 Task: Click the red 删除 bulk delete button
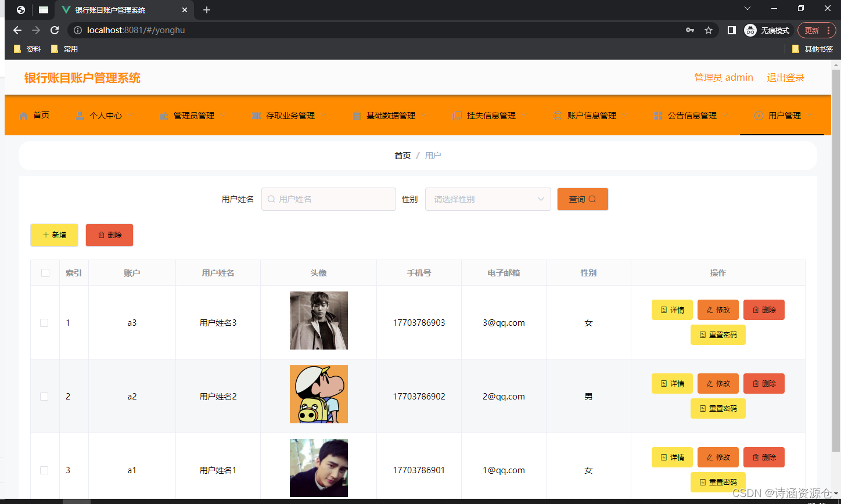tap(109, 235)
